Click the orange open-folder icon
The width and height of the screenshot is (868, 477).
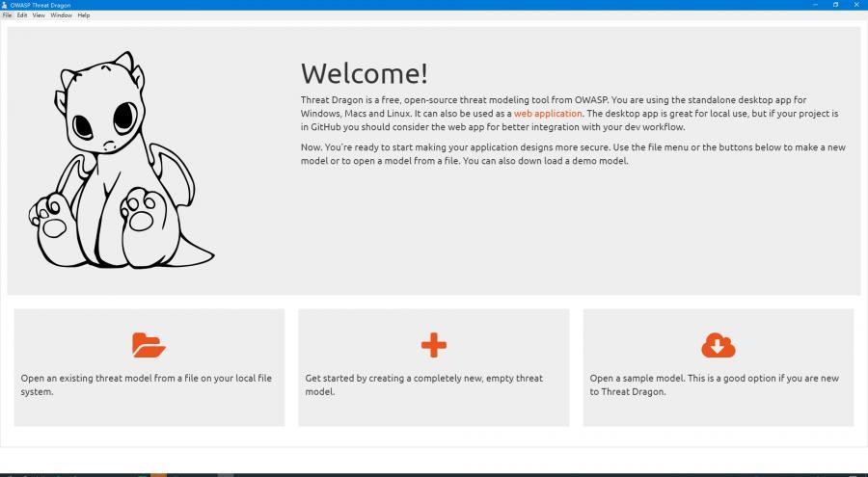coord(149,345)
